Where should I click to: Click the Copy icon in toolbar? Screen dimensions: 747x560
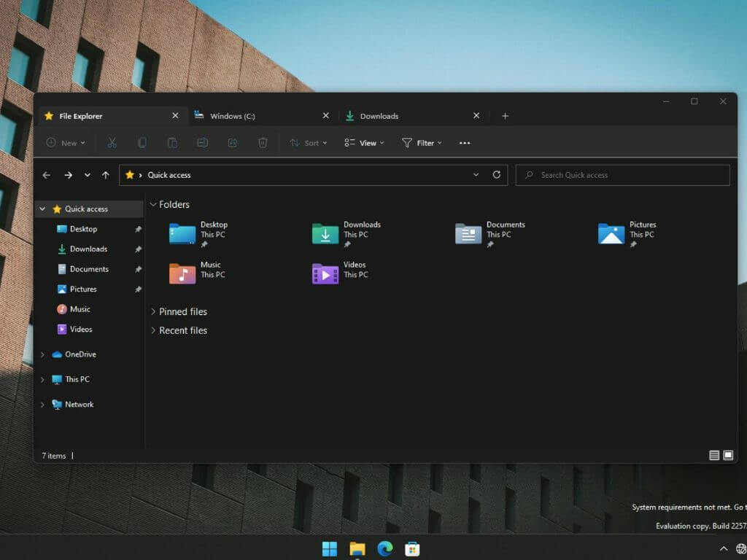click(142, 143)
